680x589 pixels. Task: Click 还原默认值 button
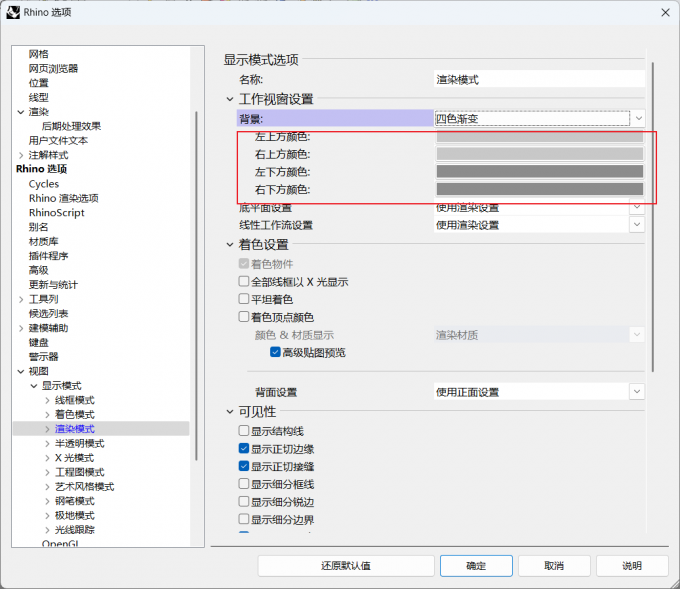coord(346,566)
